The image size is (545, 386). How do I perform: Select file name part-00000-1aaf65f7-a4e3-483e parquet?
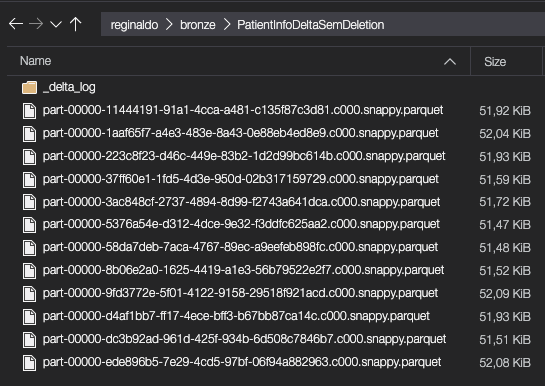click(x=241, y=133)
